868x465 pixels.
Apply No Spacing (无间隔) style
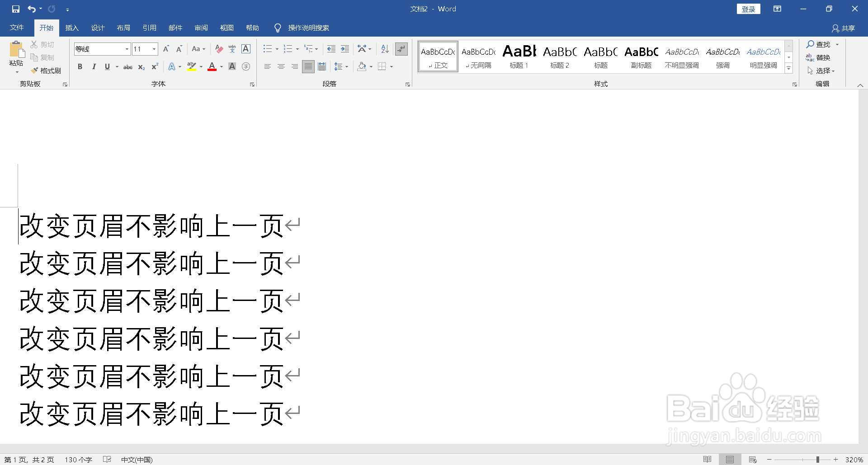478,56
